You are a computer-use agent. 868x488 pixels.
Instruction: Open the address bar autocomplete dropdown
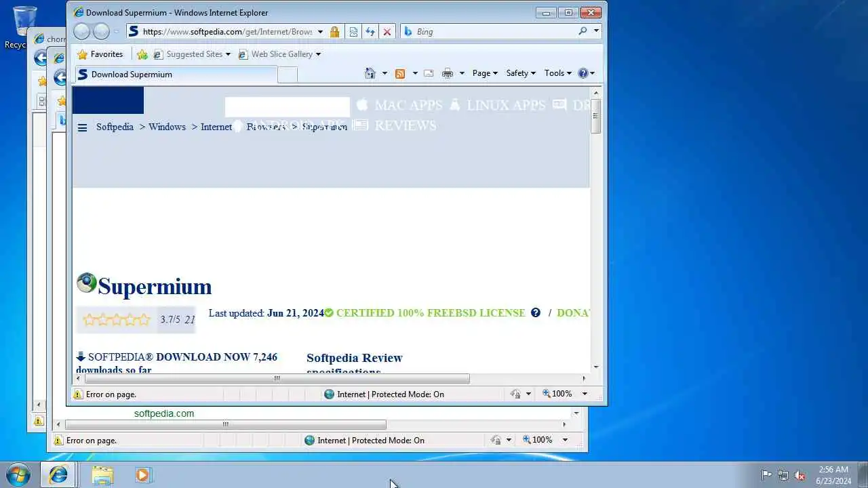[320, 31]
